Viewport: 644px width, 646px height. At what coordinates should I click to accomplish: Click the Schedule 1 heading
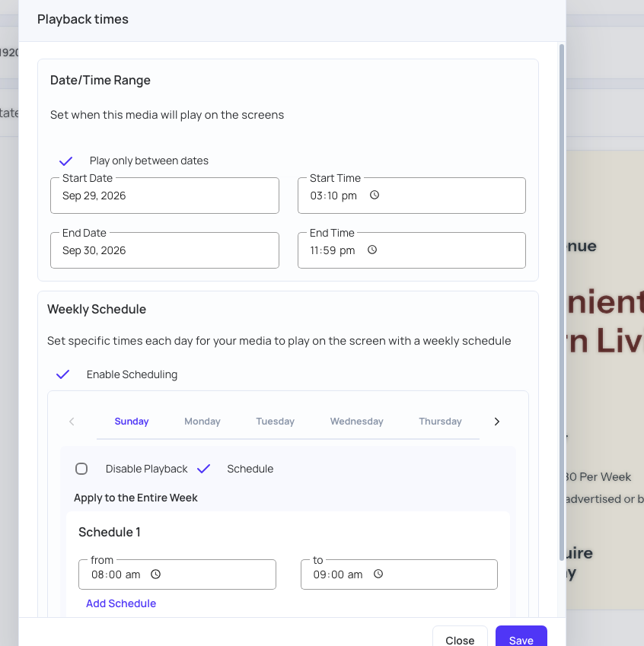[x=110, y=533]
